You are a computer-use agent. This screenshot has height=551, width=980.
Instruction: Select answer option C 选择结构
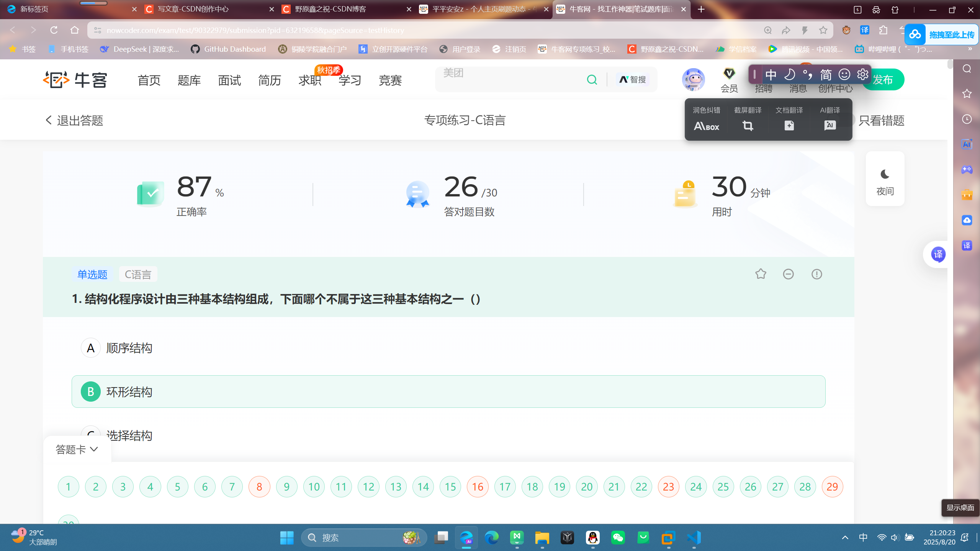(x=448, y=435)
